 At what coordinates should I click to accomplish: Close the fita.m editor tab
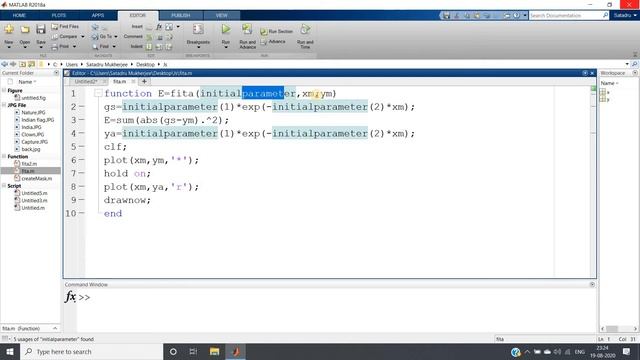pyautogui.click(x=133, y=82)
